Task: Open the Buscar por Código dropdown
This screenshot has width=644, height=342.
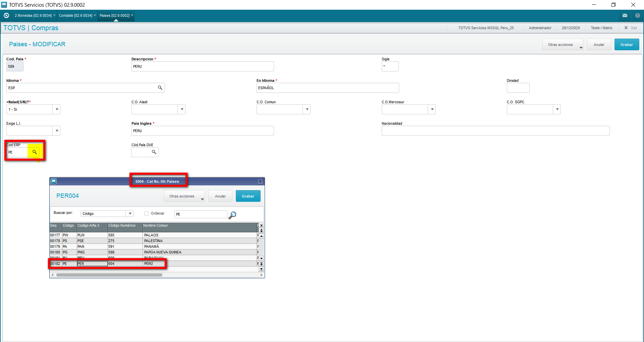Action: [x=130, y=214]
